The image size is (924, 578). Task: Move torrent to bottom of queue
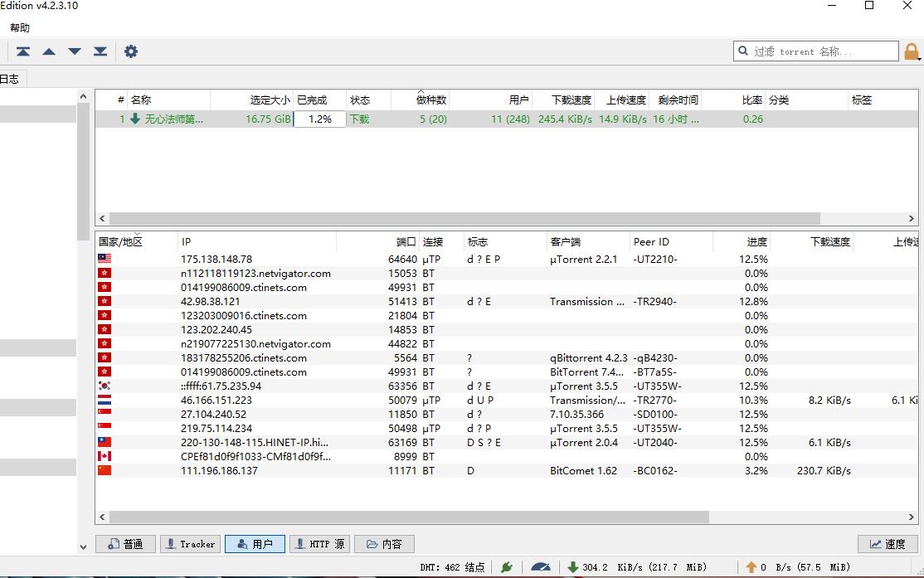pos(100,51)
